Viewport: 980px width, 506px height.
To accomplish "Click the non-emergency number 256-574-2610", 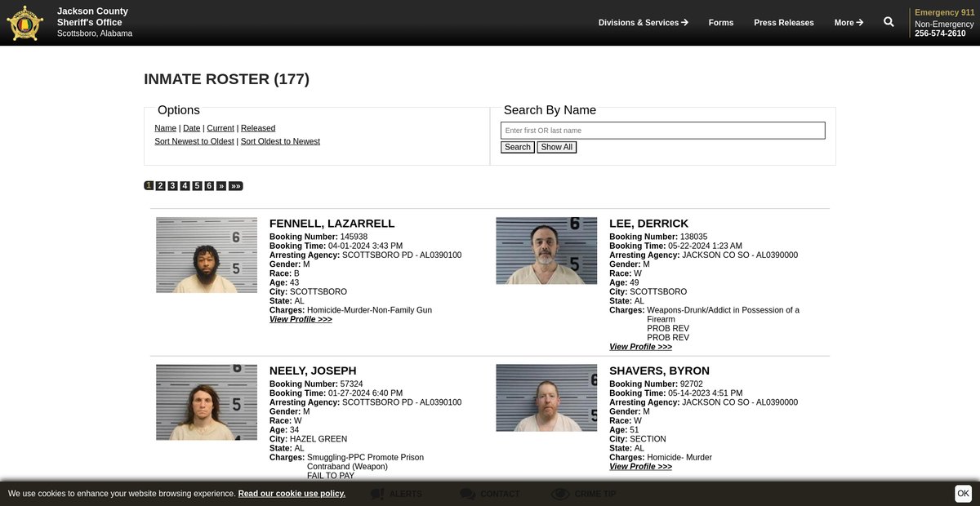I will point(940,33).
